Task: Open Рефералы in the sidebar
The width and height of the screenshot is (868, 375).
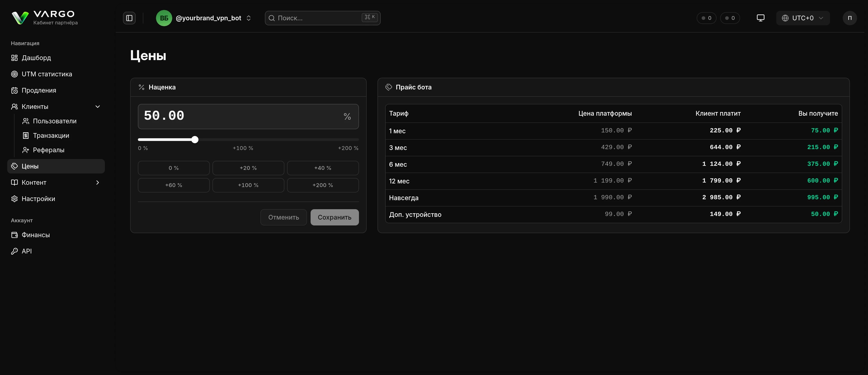Action: coord(49,150)
